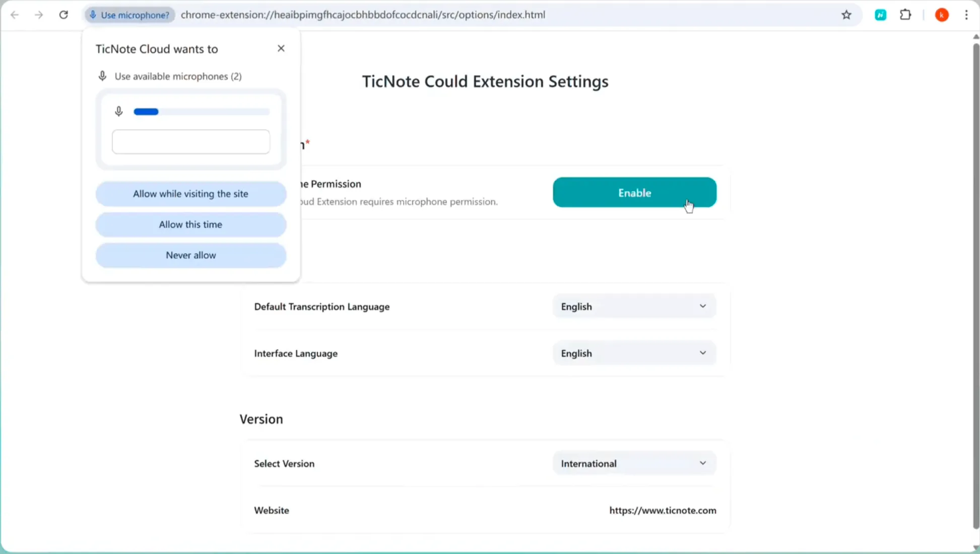Screen dimensions: 980x554
Task: Open the Default Transcription Language dropdown
Action: tap(634, 306)
